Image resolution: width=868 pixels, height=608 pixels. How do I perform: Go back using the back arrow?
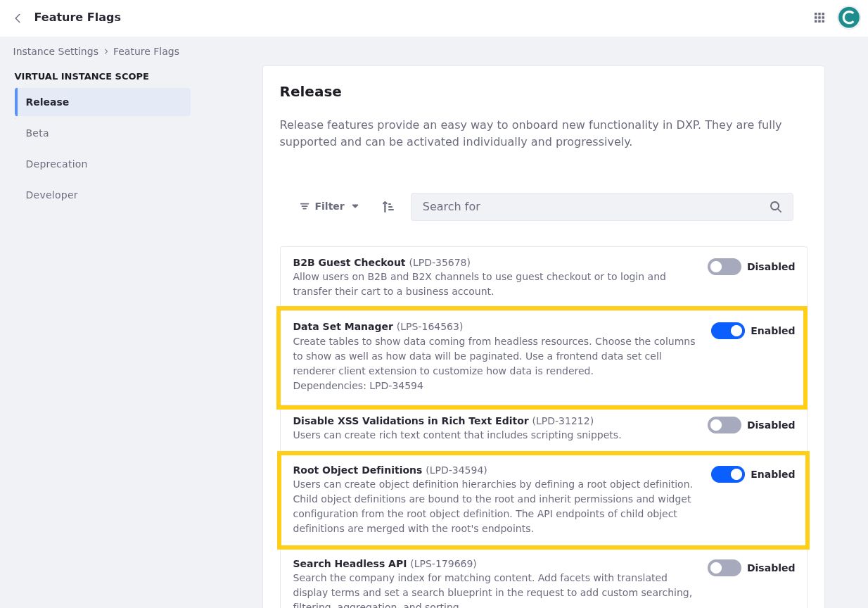click(18, 18)
